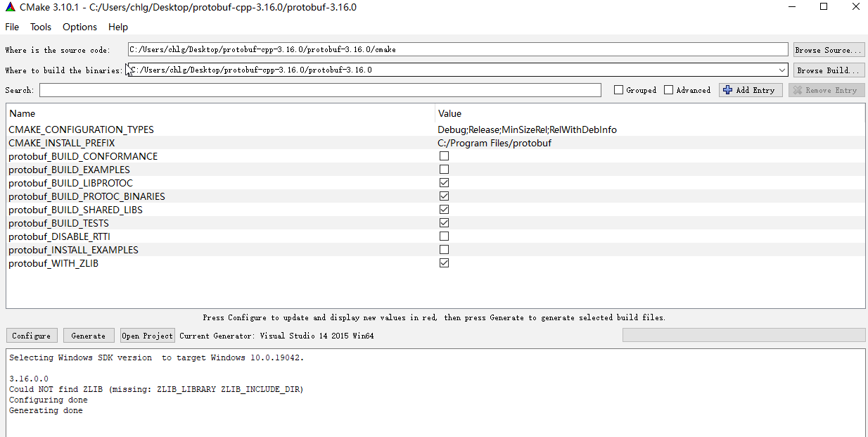Select the protobuf_INSTALL_EXAMPLES name cell
This screenshot has height=437, width=868.
pyautogui.click(x=73, y=250)
